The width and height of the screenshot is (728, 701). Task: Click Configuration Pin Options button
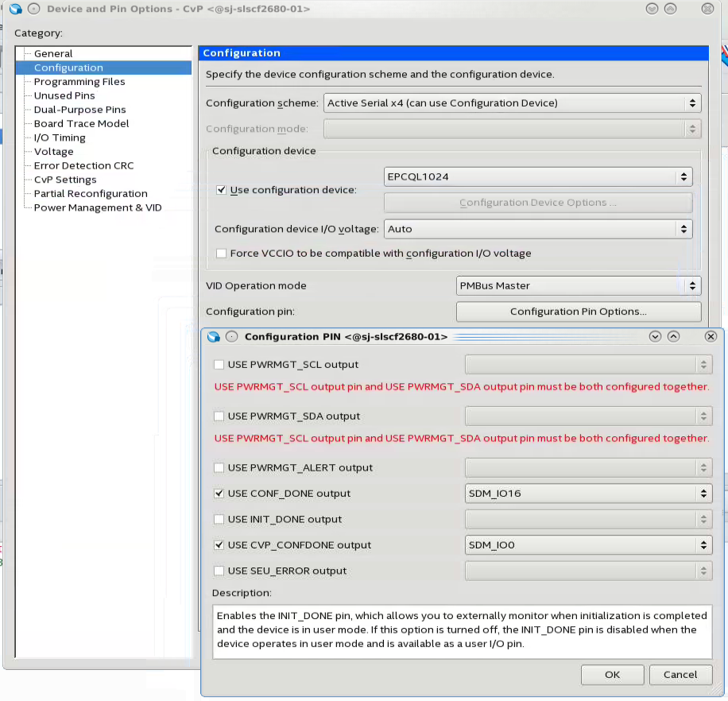(579, 312)
